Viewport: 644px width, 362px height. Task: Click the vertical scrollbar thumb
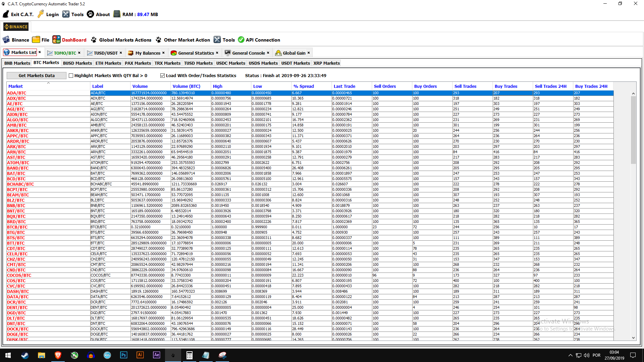pos(633,130)
